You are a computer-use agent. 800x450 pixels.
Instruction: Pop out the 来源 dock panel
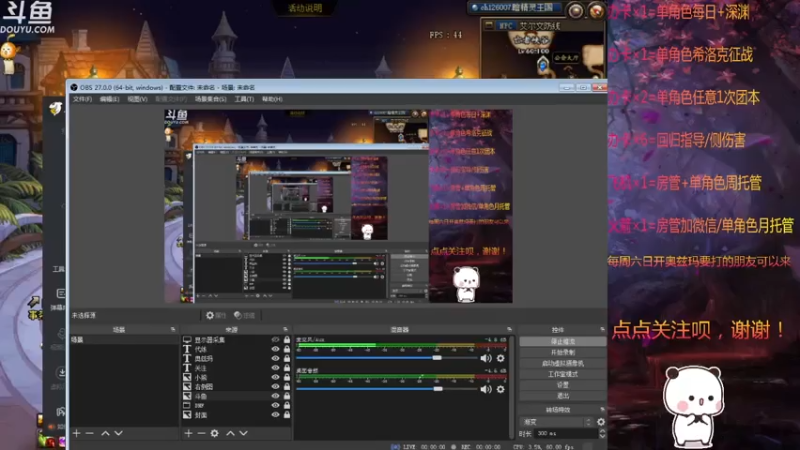(285, 330)
